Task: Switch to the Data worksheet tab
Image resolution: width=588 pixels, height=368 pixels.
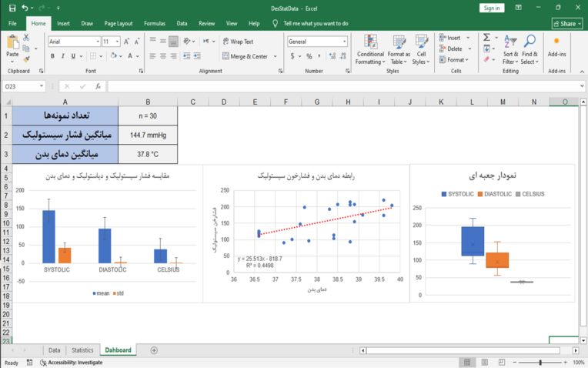Action: point(54,350)
